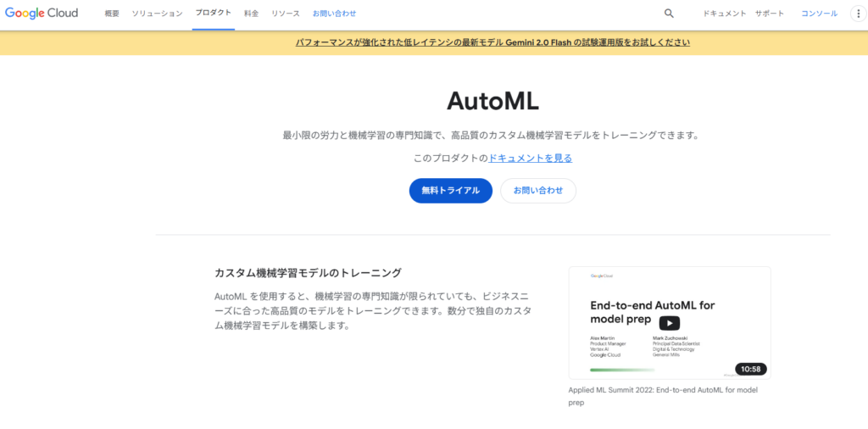Open the 概要 nav item

(112, 14)
